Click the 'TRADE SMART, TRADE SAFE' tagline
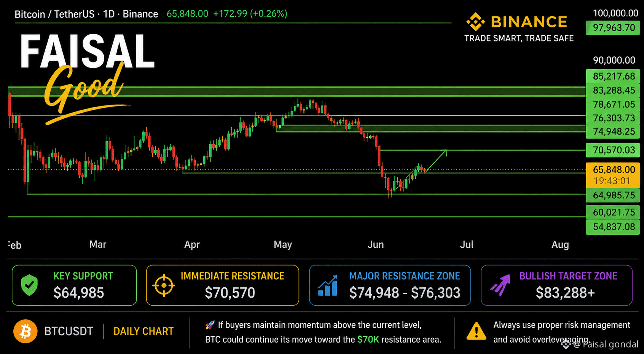This screenshot has height=354, width=644. coord(519,38)
